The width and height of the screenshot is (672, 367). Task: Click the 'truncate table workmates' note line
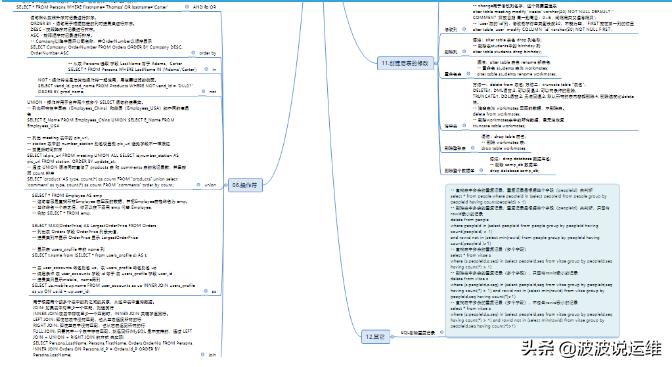click(498, 126)
